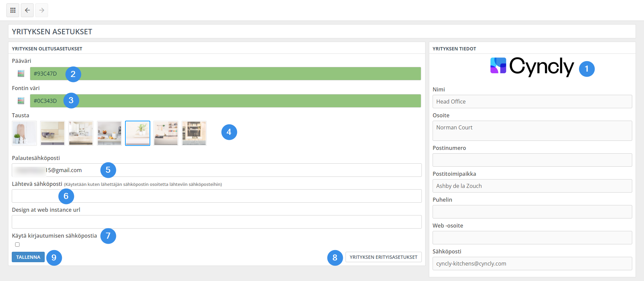The height and width of the screenshot is (281, 644).
Task: Click the back arrow navigation icon
Action: 27,10
